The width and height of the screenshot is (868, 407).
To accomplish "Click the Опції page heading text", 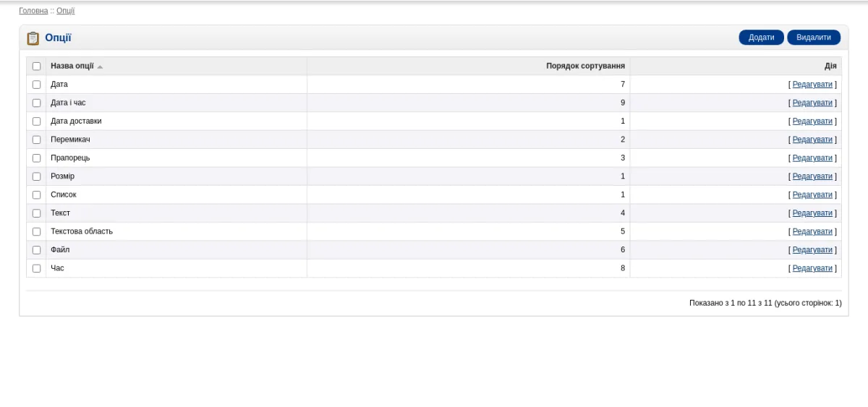I will (x=58, y=38).
